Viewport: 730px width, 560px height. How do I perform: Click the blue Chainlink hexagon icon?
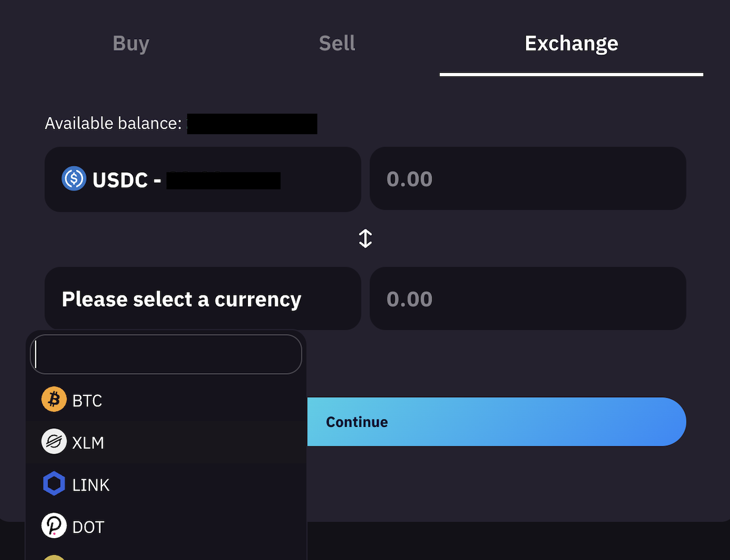(54, 484)
